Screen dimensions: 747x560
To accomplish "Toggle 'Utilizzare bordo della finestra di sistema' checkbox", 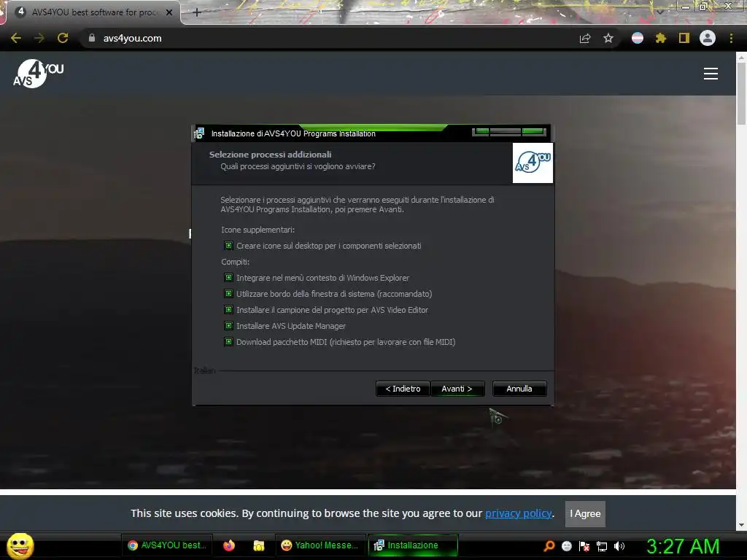I will click(228, 294).
